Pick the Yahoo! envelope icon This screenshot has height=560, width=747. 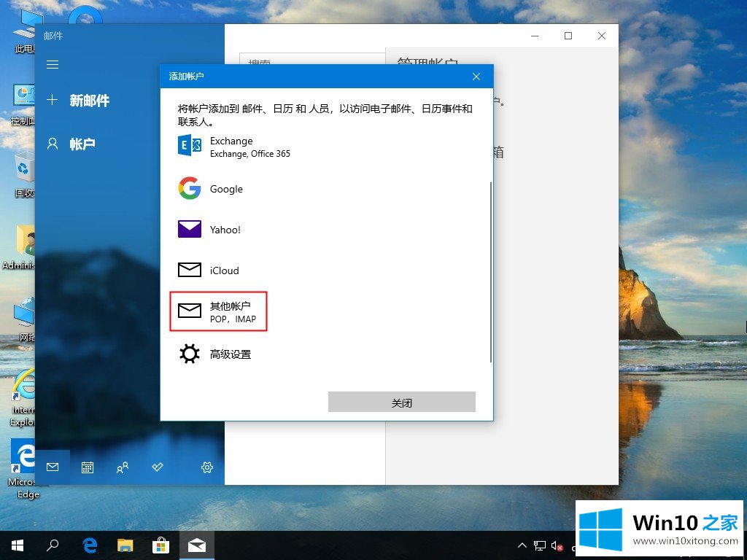click(190, 229)
